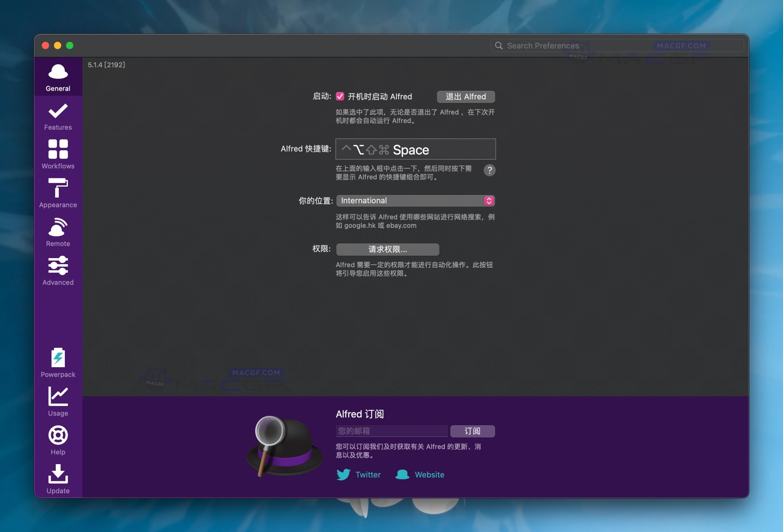Click the 您的邮箱 email input field
The height and width of the screenshot is (532, 783).
click(391, 431)
